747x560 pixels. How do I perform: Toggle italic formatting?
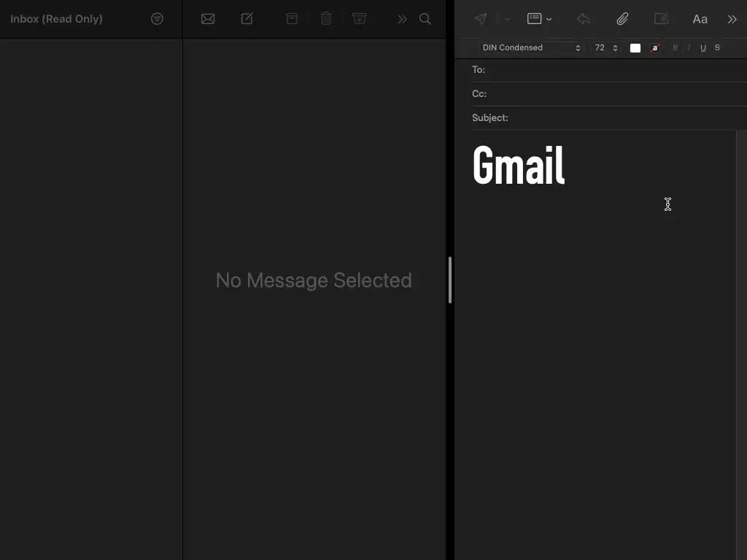689,47
